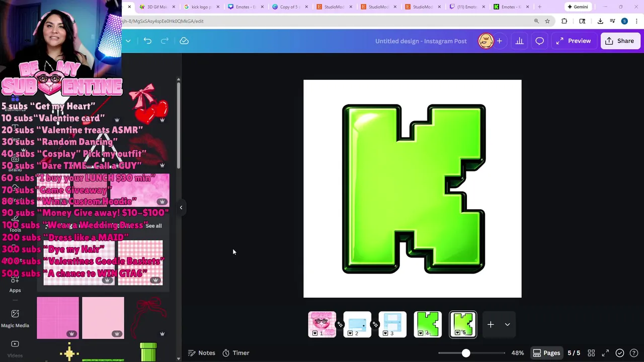Collapse the side panel with the arrow handle
Image resolution: width=644 pixels, height=362 pixels.
click(x=181, y=207)
